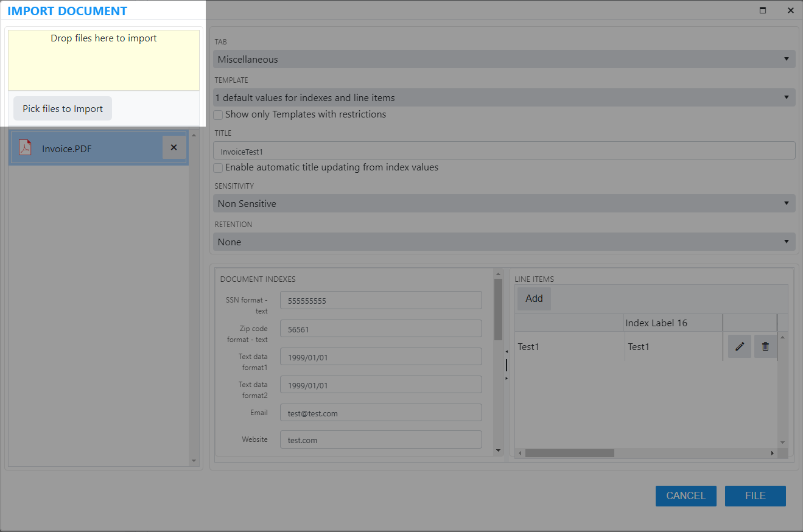Screen dimensions: 803x532
Task: Expand the Retention dropdown set to None
Action: 504,242
